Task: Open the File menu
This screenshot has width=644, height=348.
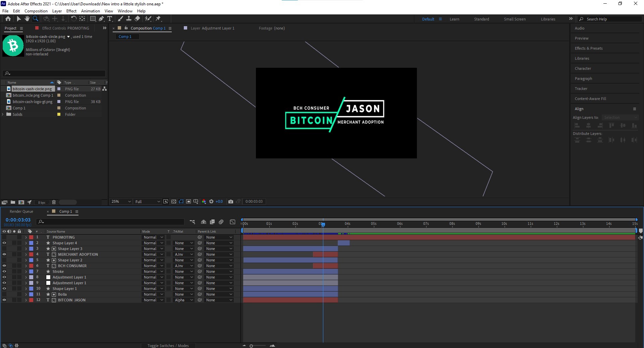Action: pyautogui.click(x=5, y=11)
